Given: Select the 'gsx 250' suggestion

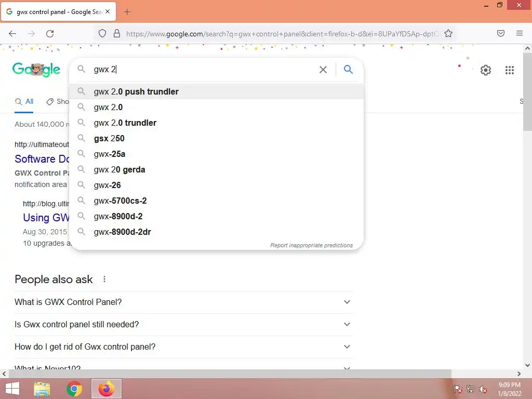Looking at the screenshot, I should [216, 138].
